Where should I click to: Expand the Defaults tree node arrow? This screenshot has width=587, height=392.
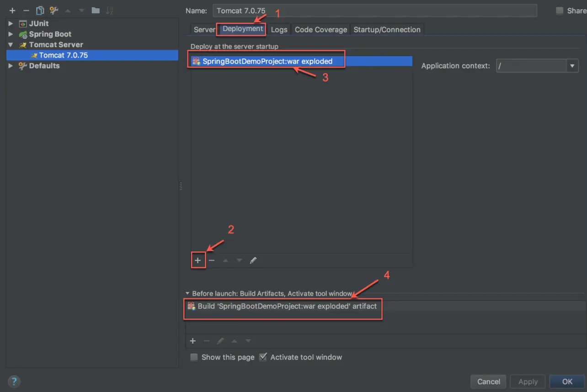[x=11, y=66]
